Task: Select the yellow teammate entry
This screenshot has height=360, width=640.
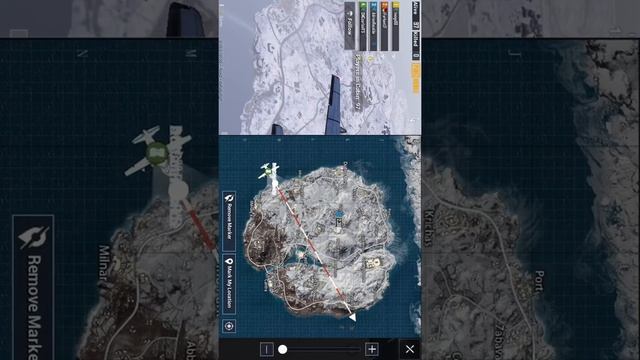Action: click(x=395, y=26)
